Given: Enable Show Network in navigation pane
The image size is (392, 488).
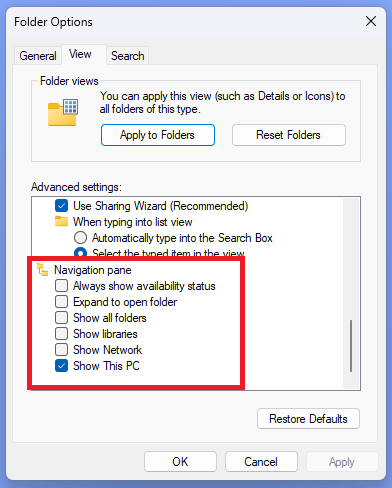Looking at the screenshot, I should [x=61, y=350].
